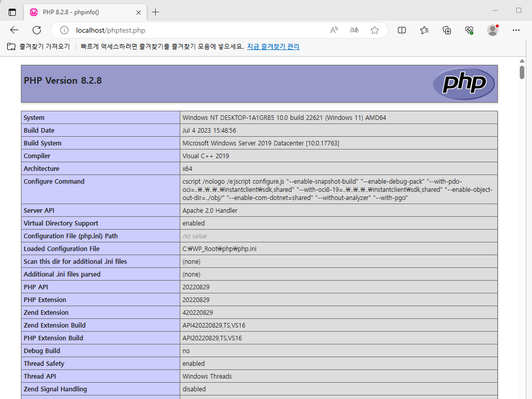Image resolution: width=532 pixels, height=399 pixels.
Task: Open 지금 즐겨찾기 관리 link
Action: point(273,46)
